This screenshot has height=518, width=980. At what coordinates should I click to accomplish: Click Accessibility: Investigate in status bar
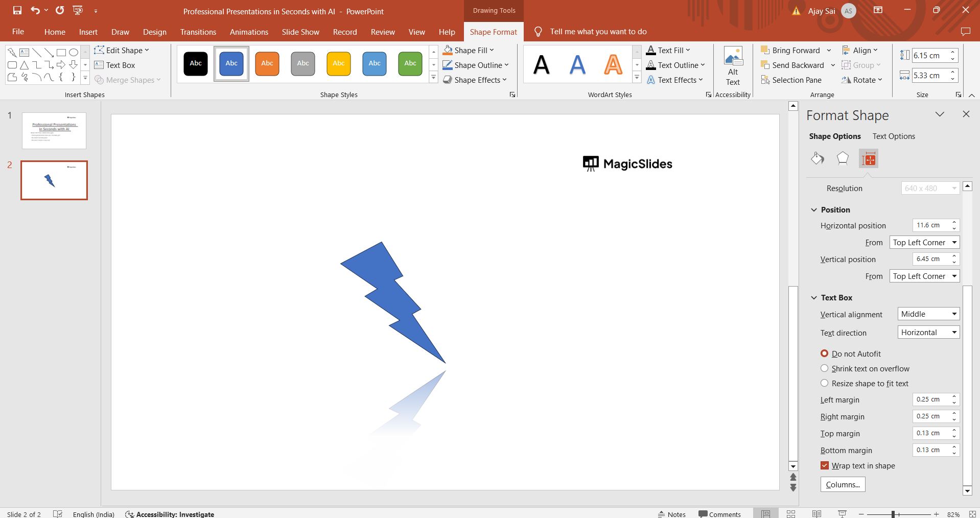tap(170, 514)
